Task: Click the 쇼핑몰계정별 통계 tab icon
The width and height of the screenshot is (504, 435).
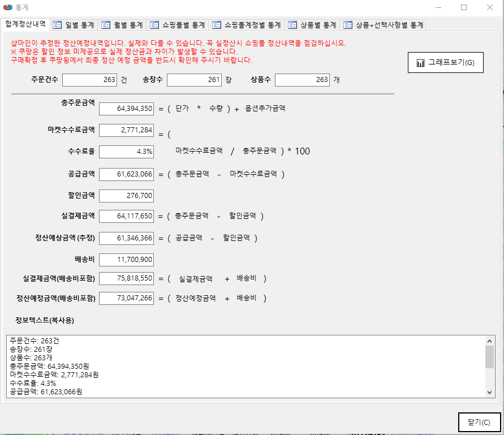Action: point(217,25)
